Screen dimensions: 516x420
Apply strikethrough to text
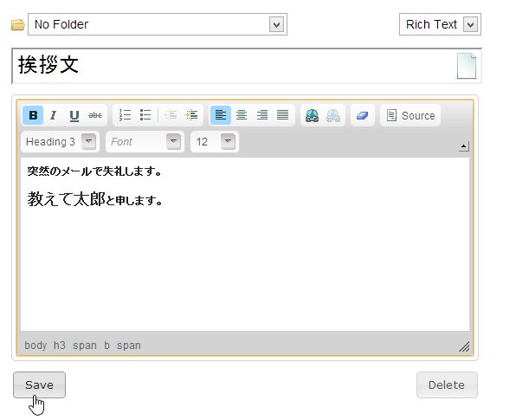tap(95, 115)
